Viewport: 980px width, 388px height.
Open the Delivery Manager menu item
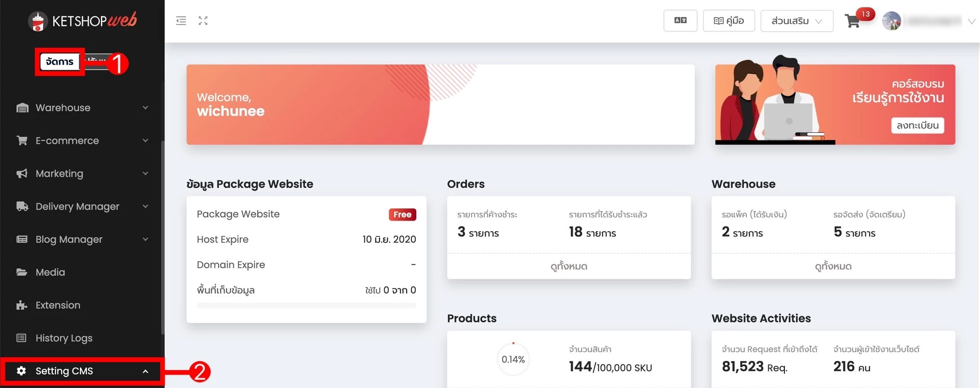tap(82, 206)
